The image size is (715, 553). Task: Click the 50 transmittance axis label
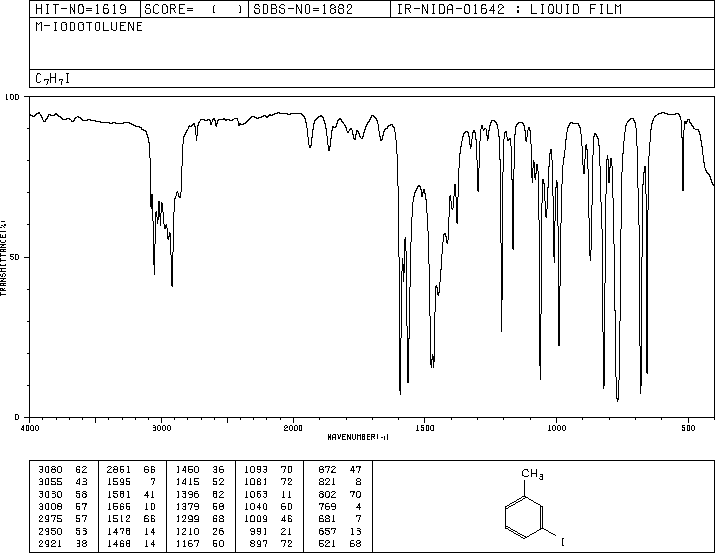pos(14,257)
